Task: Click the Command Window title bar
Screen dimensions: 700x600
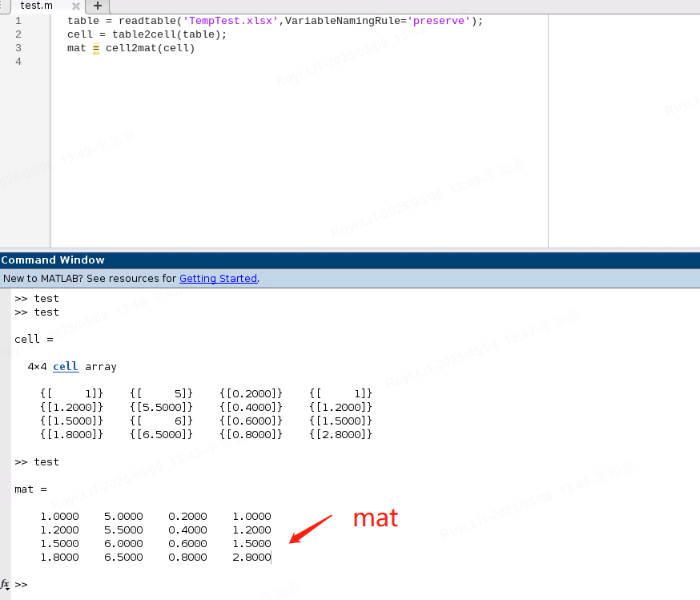Action: [53, 260]
